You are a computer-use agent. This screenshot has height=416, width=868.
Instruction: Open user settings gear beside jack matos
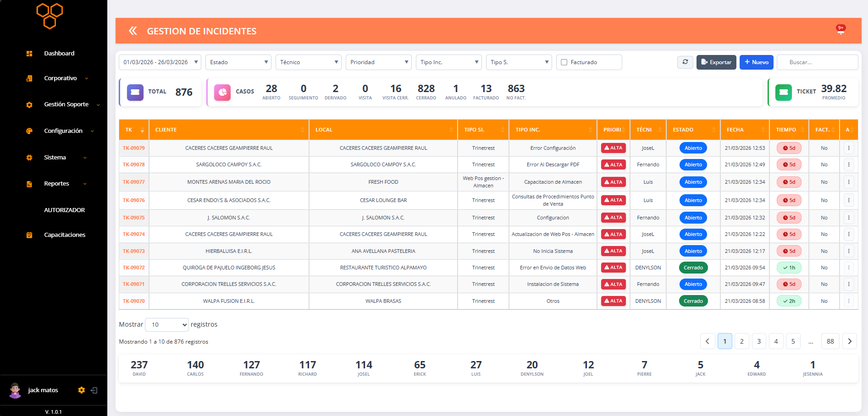82,390
